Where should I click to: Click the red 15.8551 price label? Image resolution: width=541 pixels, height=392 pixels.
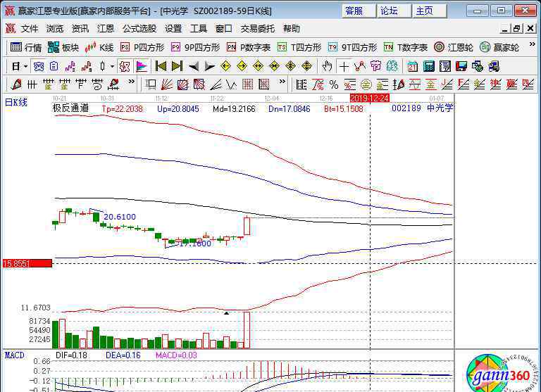pyautogui.click(x=27, y=263)
